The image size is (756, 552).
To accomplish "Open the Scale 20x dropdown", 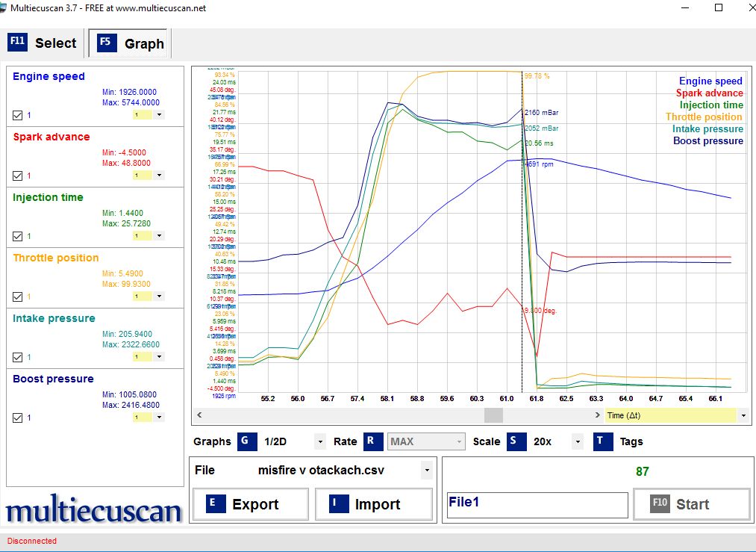I will (577, 441).
